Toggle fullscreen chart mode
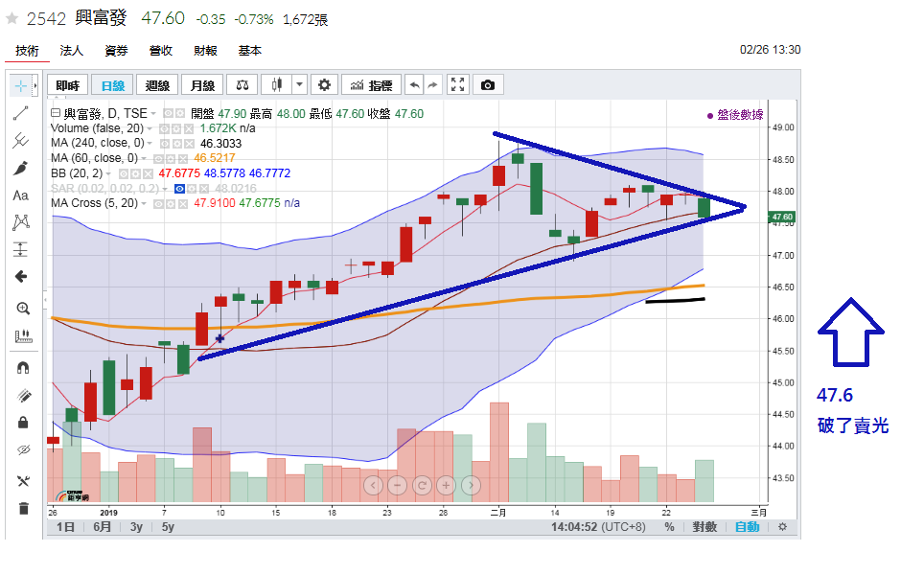 458,85
